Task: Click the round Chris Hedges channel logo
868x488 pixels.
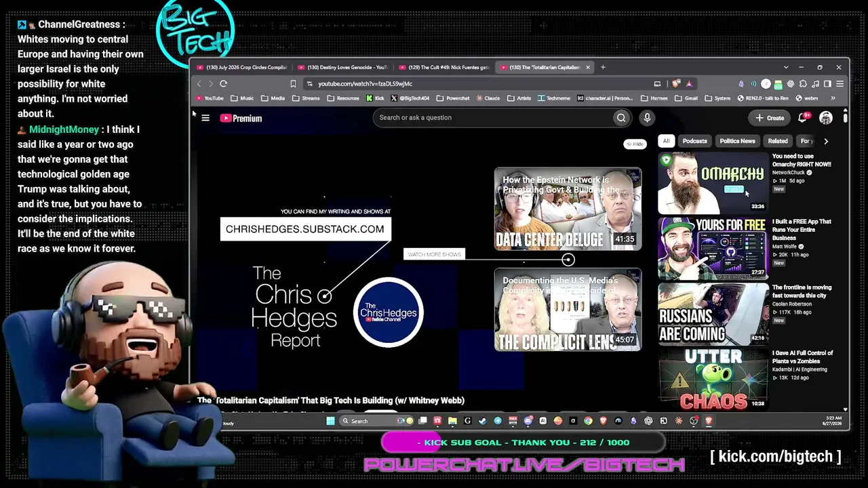Action: 389,312
